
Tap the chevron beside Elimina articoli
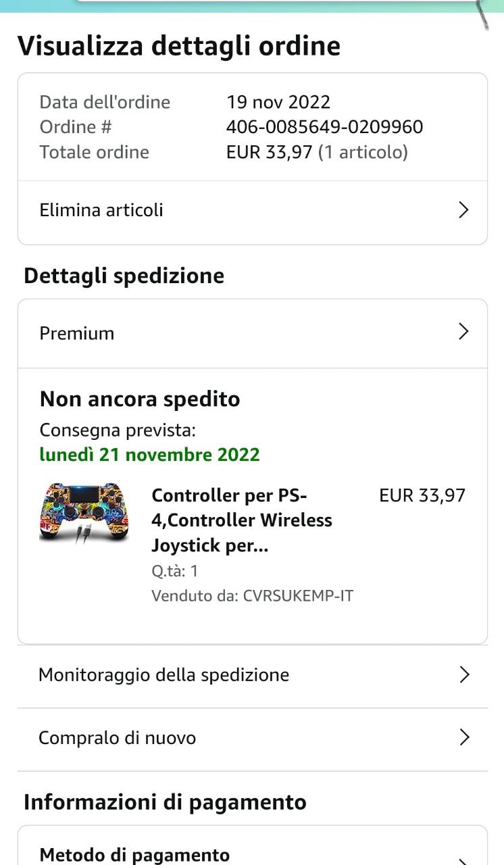463,210
